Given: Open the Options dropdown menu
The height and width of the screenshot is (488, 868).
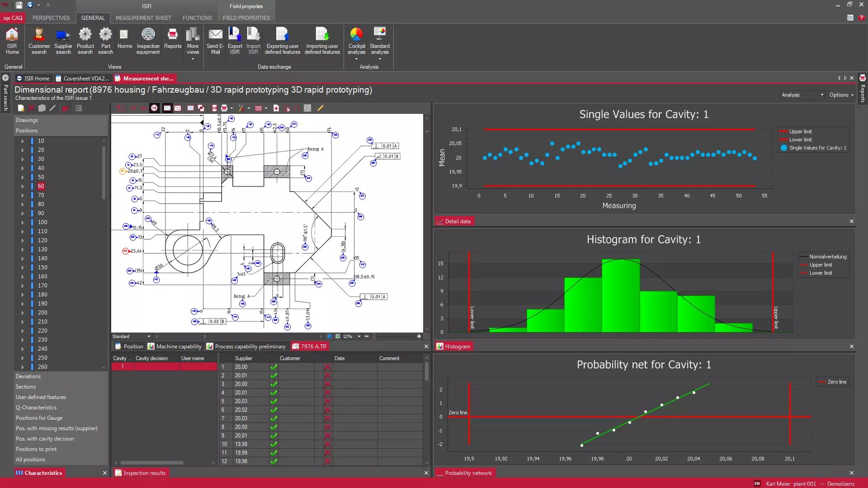Looking at the screenshot, I should tap(841, 95).
